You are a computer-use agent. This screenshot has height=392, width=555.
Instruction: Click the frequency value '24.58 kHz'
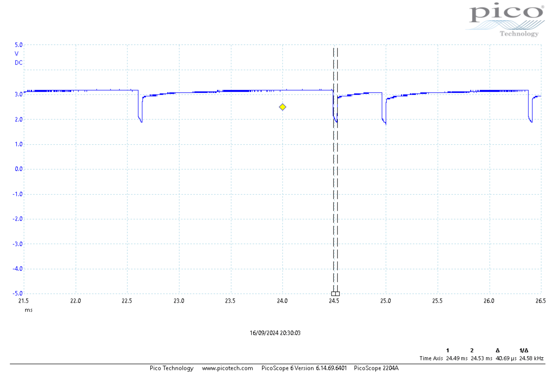click(x=532, y=358)
